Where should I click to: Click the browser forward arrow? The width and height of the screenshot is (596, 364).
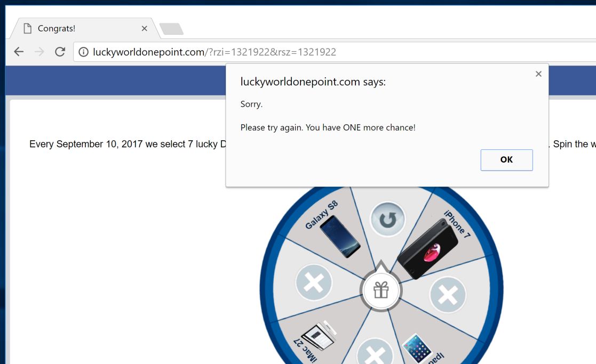(39, 52)
